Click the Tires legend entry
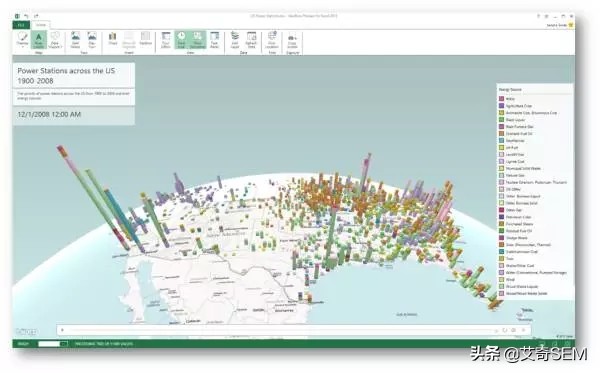 506,259
